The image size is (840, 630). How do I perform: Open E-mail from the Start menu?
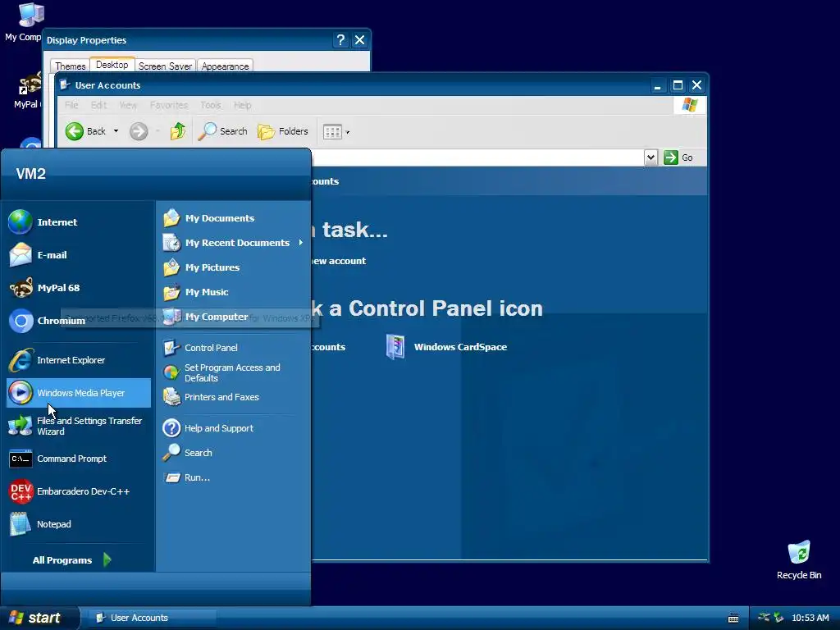(x=78, y=255)
